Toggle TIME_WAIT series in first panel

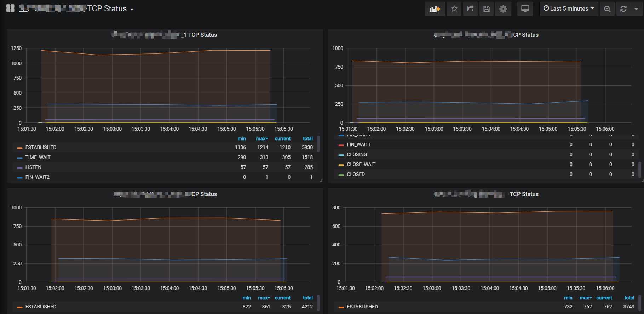pyautogui.click(x=38, y=157)
